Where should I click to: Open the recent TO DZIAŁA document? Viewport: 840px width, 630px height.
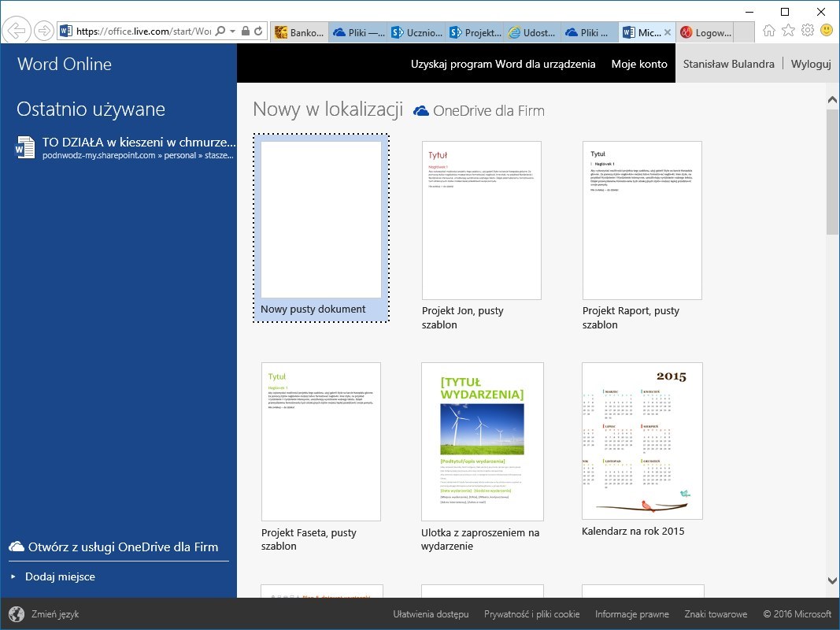[138, 143]
